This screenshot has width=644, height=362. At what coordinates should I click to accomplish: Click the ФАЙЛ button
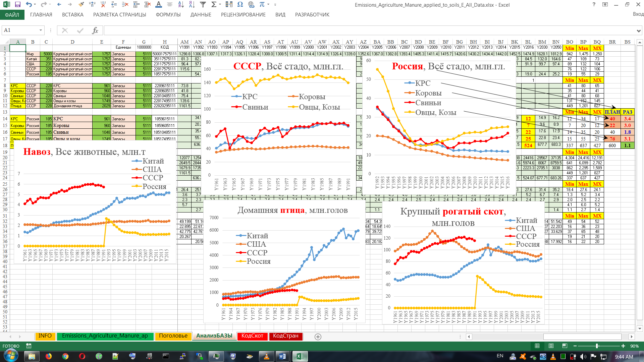click(x=12, y=15)
